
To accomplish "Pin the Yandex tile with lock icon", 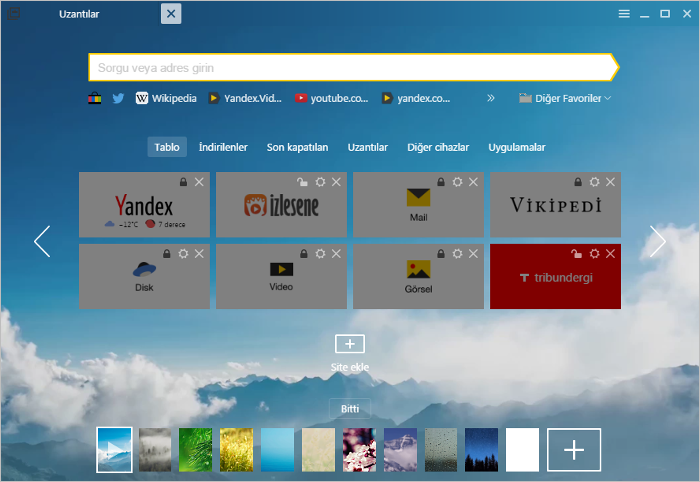I will (183, 182).
